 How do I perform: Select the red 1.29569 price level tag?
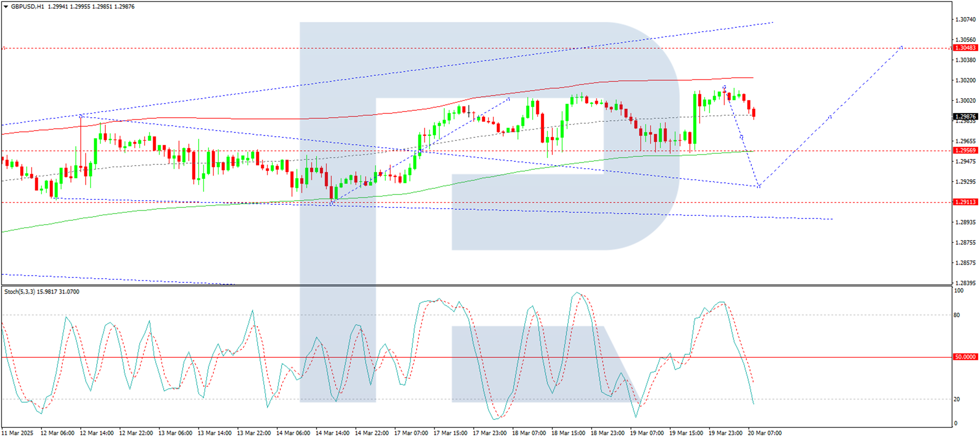tap(965, 151)
